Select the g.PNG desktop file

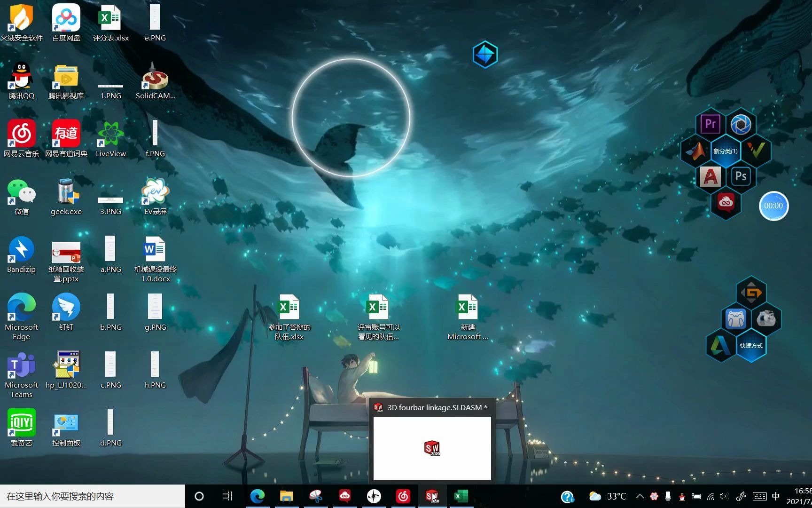[x=155, y=312]
